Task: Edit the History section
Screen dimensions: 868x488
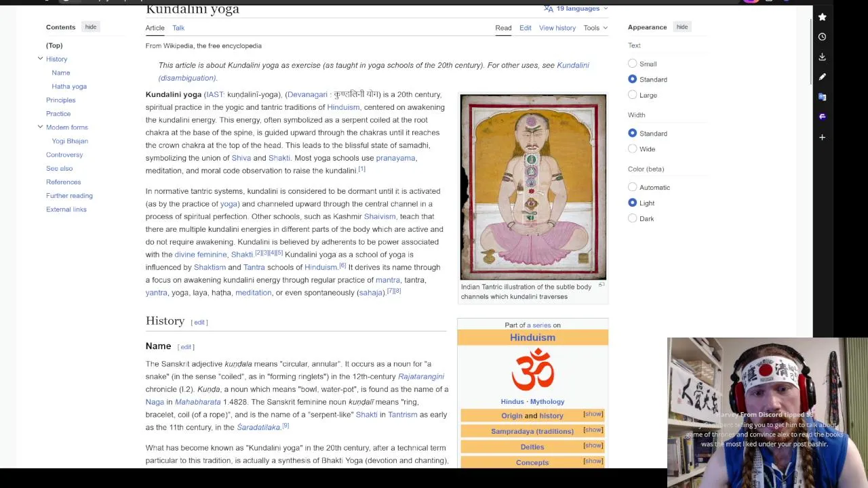Action: tap(199, 322)
